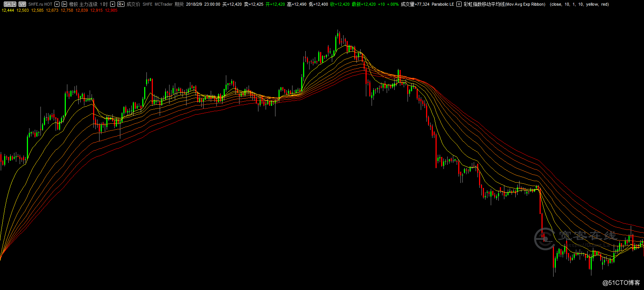Image resolution: width=644 pixels, height=290 pixels.
Task: Click the ribbon value 12,585
Action: coord(37,10)
